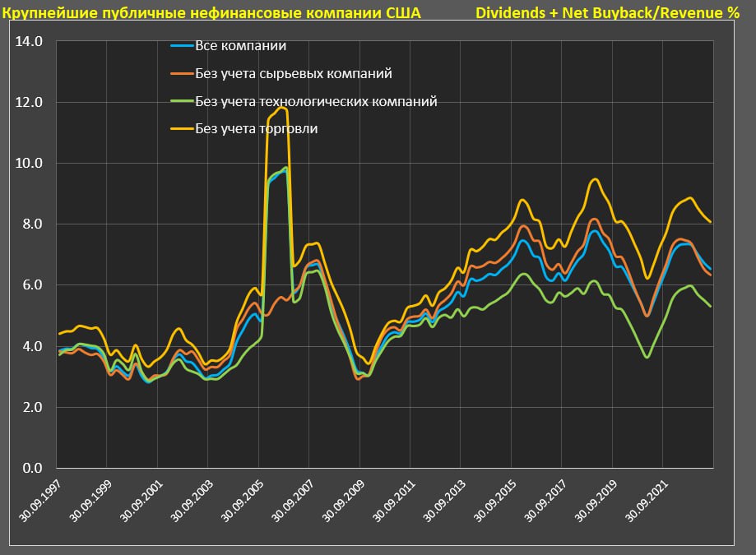Screen dimensions: 756x555
Task: Click the orange 'Без учета сырьевых компаний' legend line
Action: point(183,74)
